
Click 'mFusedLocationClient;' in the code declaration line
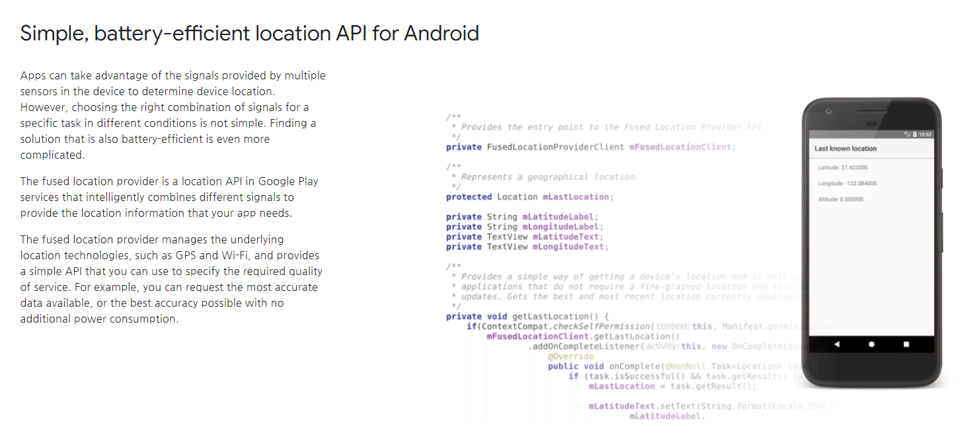coord(682,147)
